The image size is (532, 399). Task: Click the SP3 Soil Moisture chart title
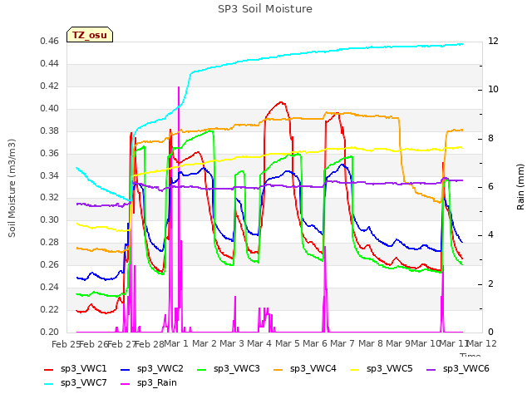(265, 9)
